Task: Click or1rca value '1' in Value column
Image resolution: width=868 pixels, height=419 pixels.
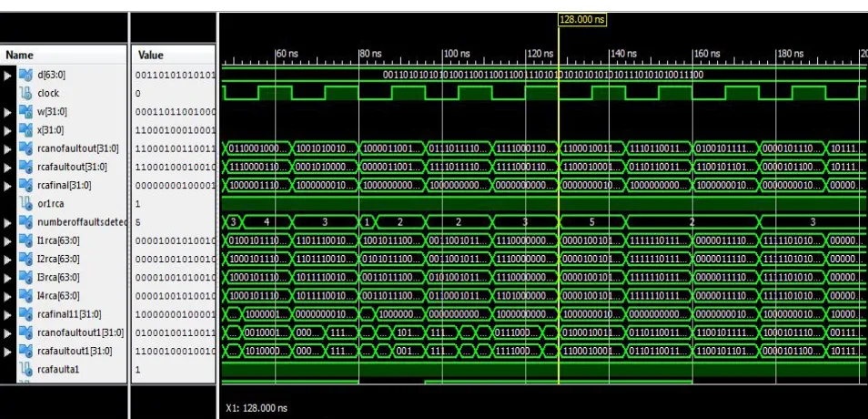Action: click(x=137, y=204)
